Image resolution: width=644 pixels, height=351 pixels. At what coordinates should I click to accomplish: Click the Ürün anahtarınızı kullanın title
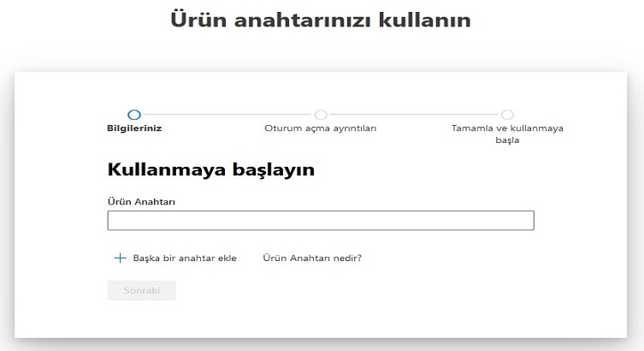321,21
